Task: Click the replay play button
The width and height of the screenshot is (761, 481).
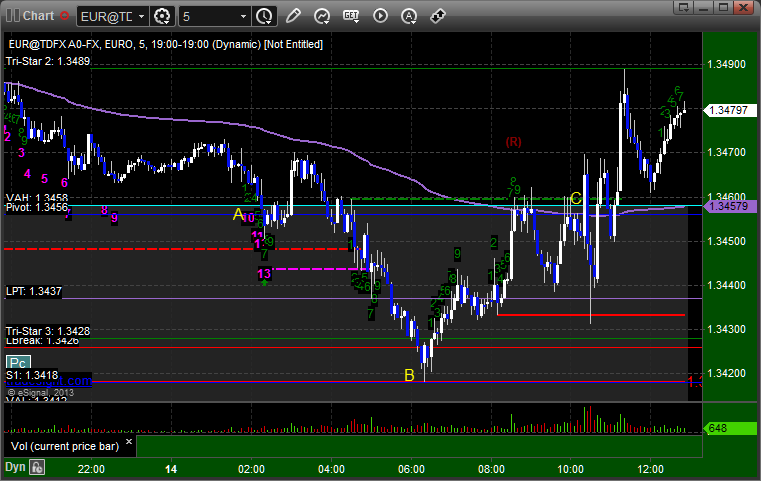Action: click(380, 16)
